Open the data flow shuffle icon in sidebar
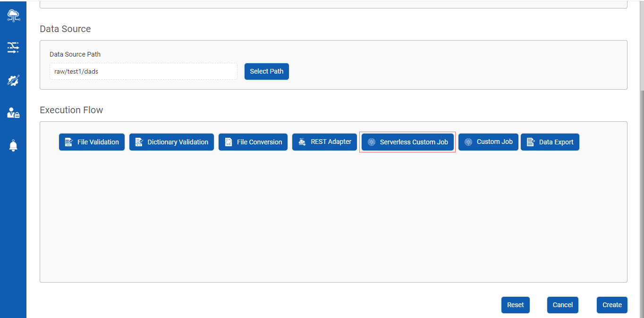Screen dimensions: 644x318 (x=13, y=47)
